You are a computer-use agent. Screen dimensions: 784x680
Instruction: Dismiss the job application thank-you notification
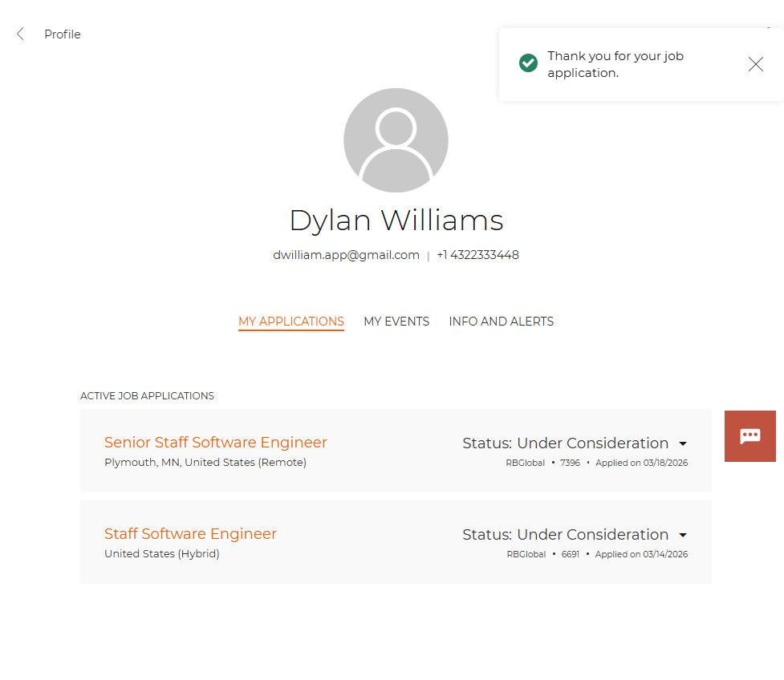[x=755, y=65]
